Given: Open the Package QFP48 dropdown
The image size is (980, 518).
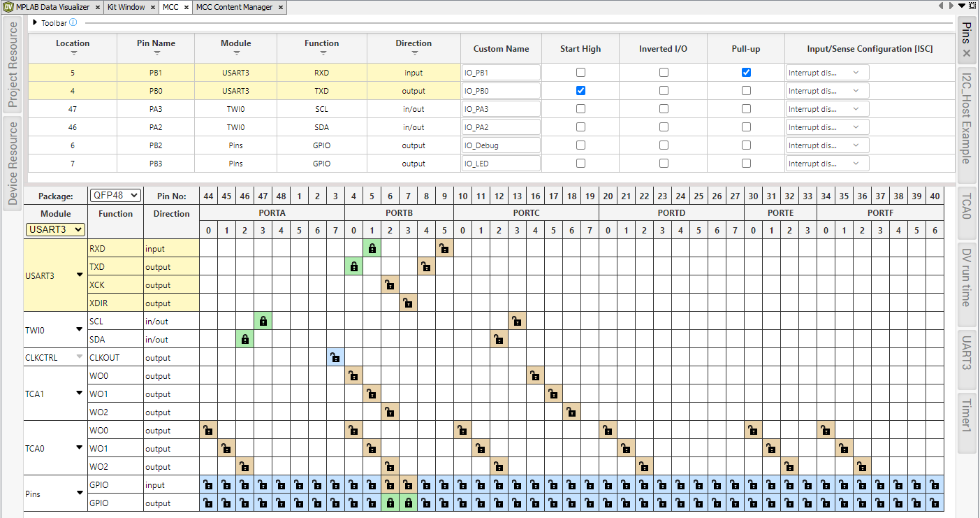Looking at the screenshot, I should click(x=115, y=196).
